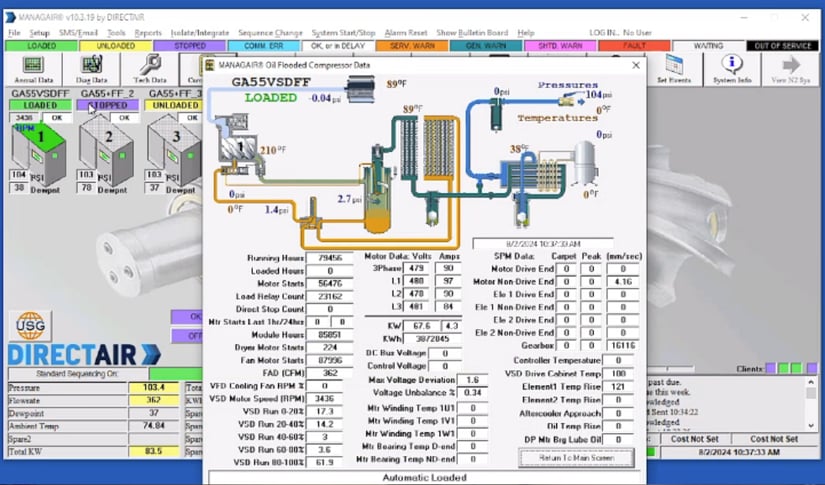
Task: Open the Annual Data toolbar icon
Action: coord(33,69)
